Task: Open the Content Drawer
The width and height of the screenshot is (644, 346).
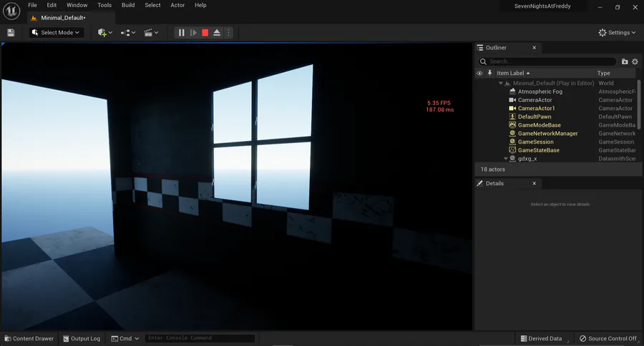Action: point(29,339)
